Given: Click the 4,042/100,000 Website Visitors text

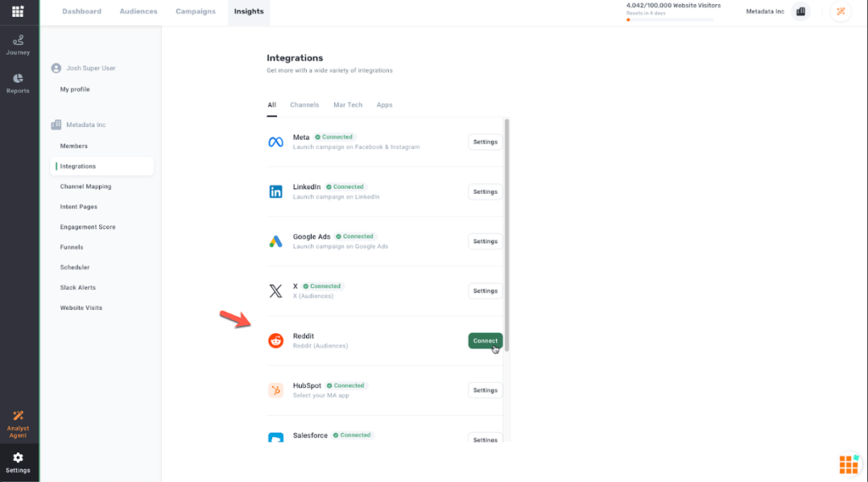Looking at the screenshot, I should 673,6.
